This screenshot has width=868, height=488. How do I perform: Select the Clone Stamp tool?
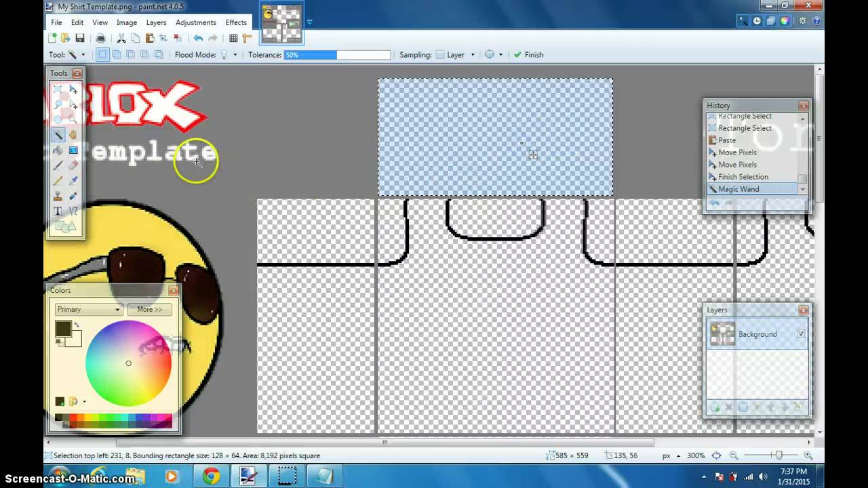coord(58,196)
